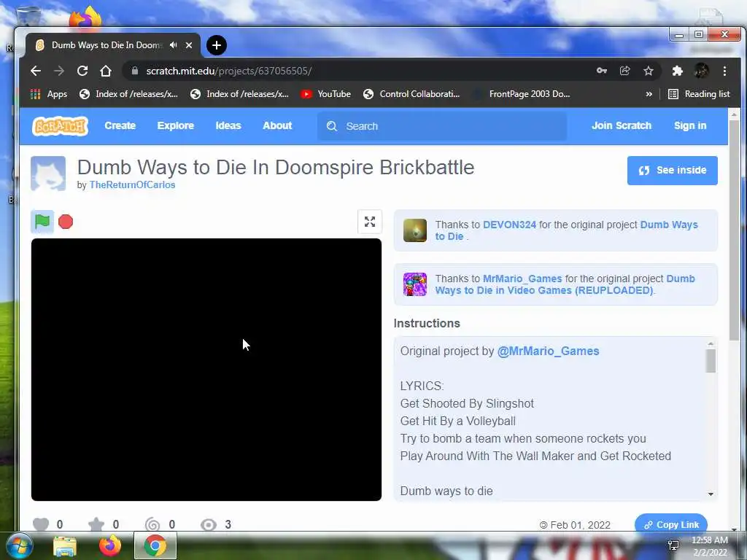Click the browser forward arrow
This screenshot has width=747, height=560.
(59, 71)
